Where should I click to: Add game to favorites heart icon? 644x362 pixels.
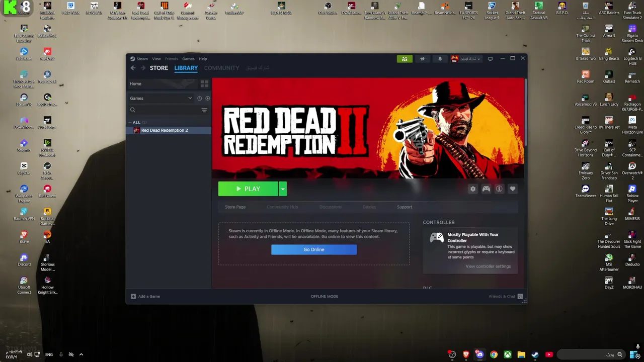[513, 189]
